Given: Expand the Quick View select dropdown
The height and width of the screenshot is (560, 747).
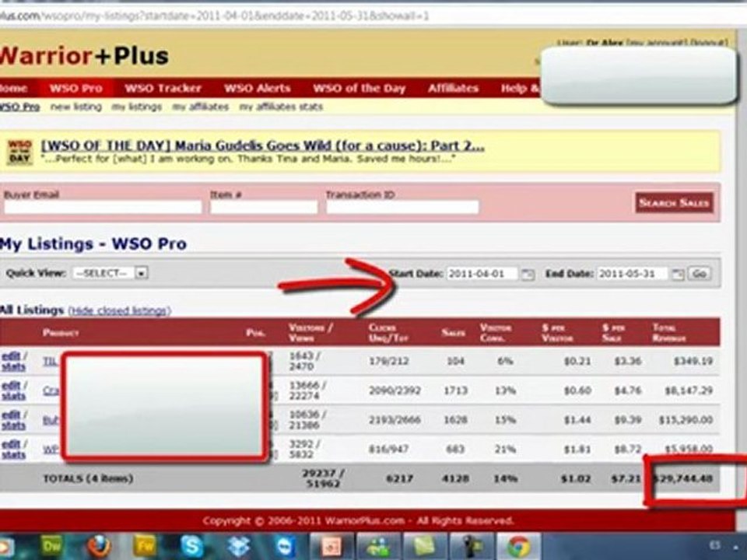Looking at the screenshot, I should [x=110, y=273].
